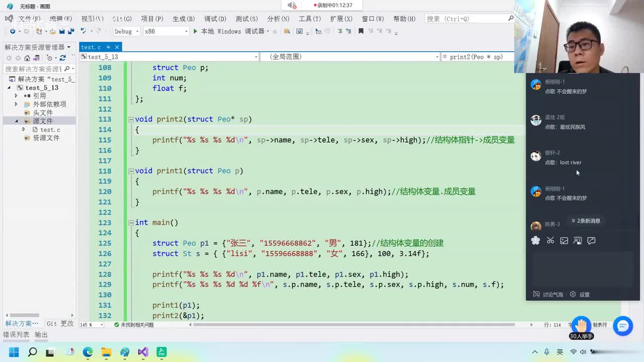Screen dimensions: 644x362
Task: Collapse the print2 function outline
Action: point(131,119)
